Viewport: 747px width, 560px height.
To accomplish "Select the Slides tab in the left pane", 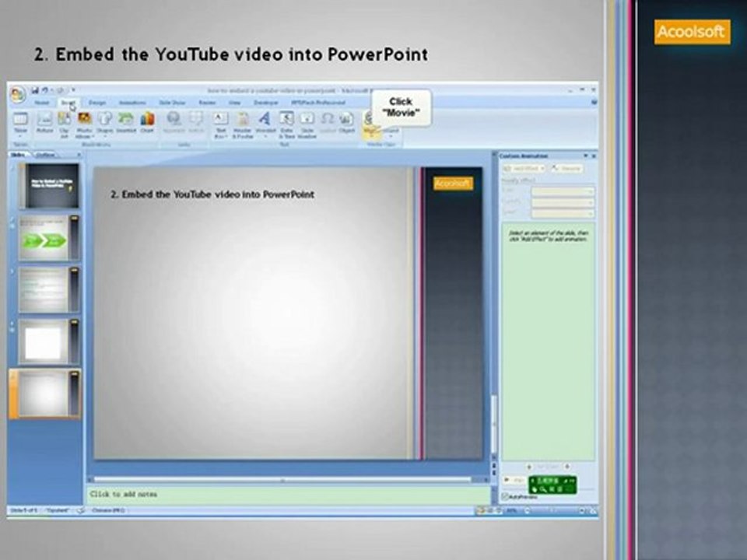I will click(x=18, y=155).
